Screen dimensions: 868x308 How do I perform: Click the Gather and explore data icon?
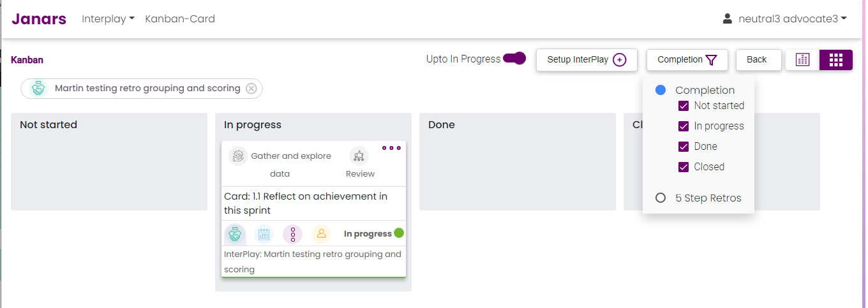pos(238,156)
